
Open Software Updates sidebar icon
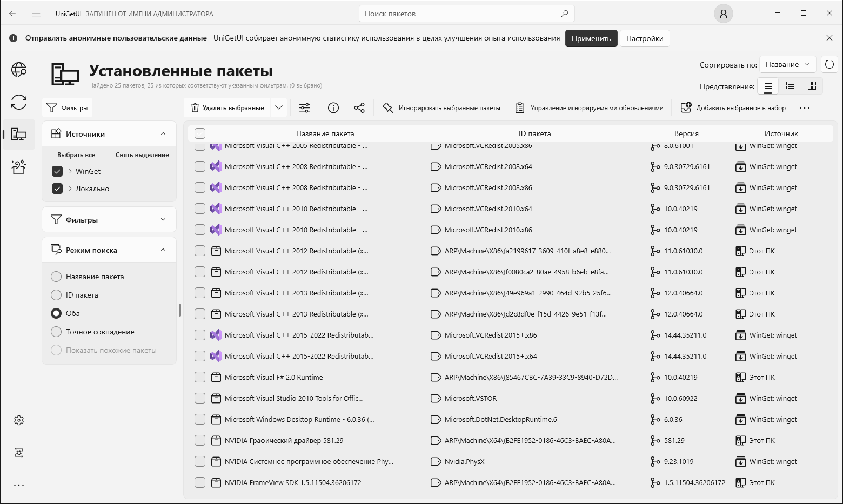(x=19, y=102)
